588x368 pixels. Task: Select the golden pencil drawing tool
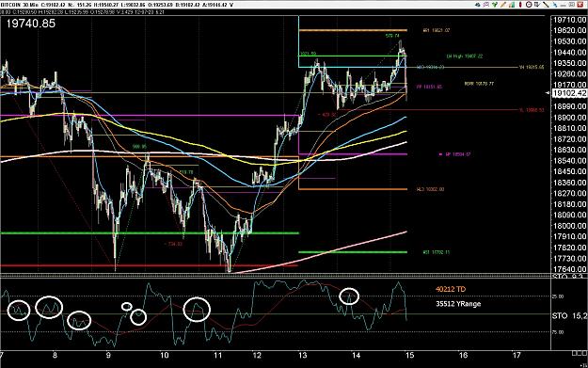[x=503, y=5]
